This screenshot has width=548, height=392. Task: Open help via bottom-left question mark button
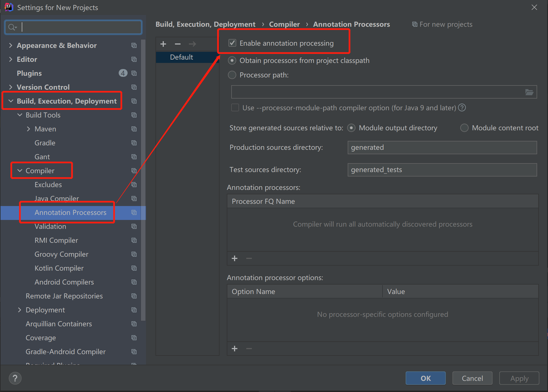(x=15, y=378)
